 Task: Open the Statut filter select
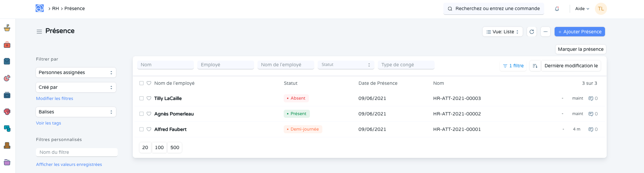click(x=346, y=65)
